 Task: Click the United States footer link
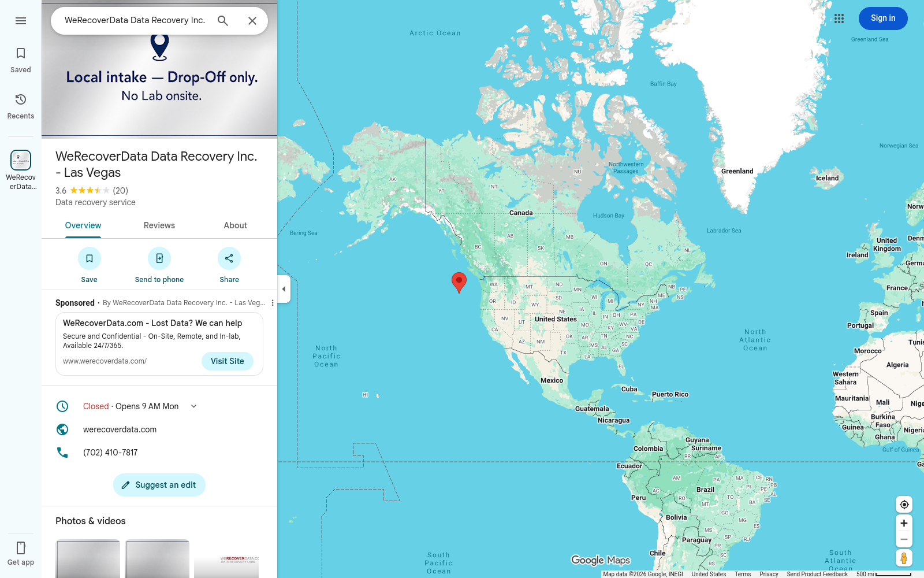click(x=709, y=574)
